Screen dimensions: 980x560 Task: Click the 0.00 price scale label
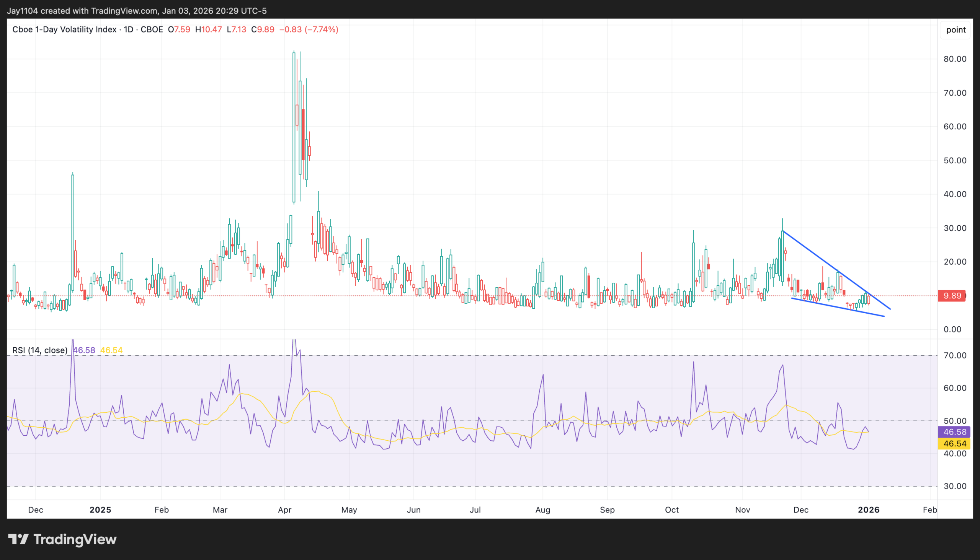tap(952, 329)
